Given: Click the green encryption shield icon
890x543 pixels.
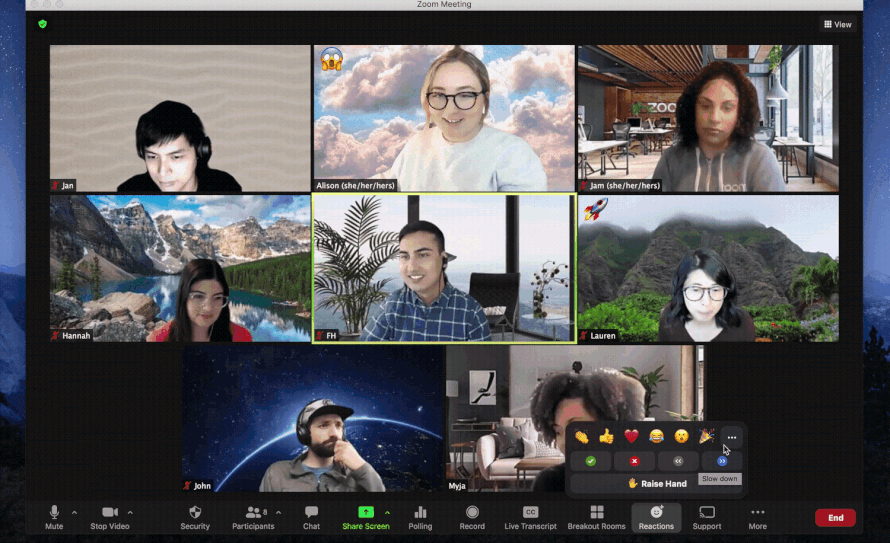Looking at the screenshot, I should pos(43,24).
